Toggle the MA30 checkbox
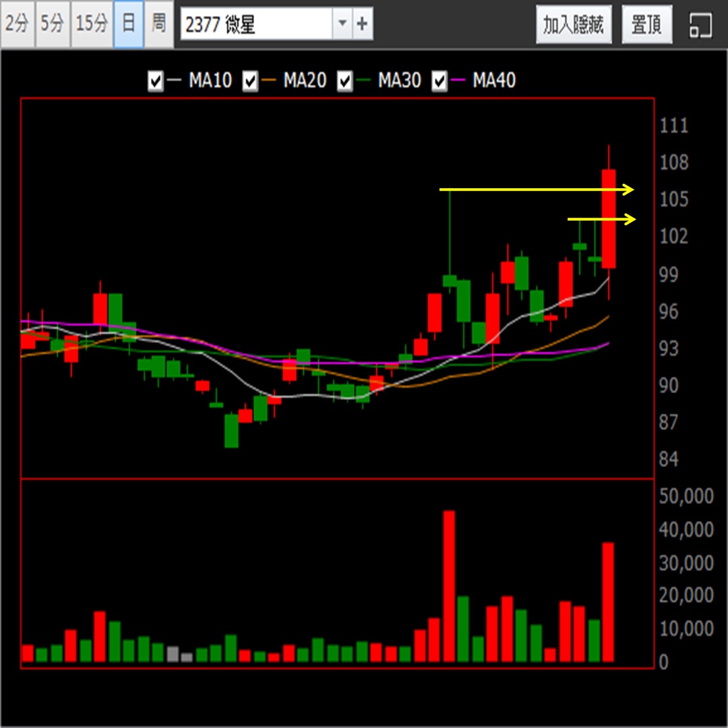 (x=344, y=82)
